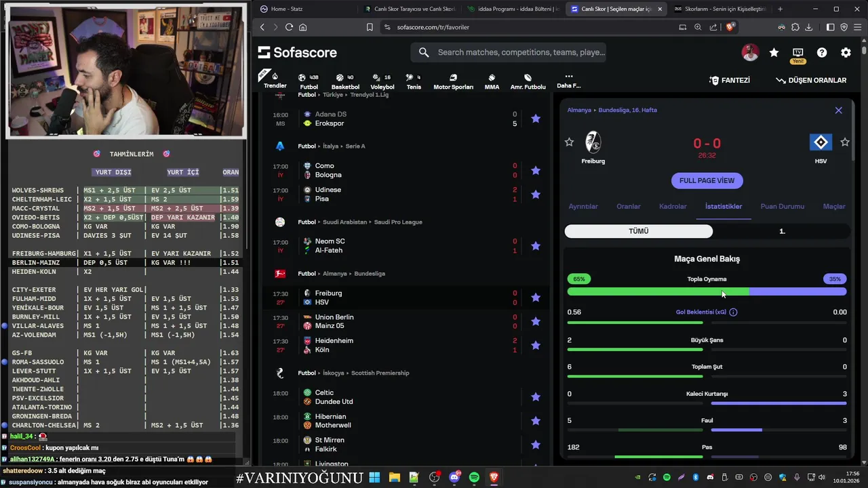The height and width of the screenshot is (488, 868).
Task: Click the HSV team logo in panel
Action: [x=821, y=142]
